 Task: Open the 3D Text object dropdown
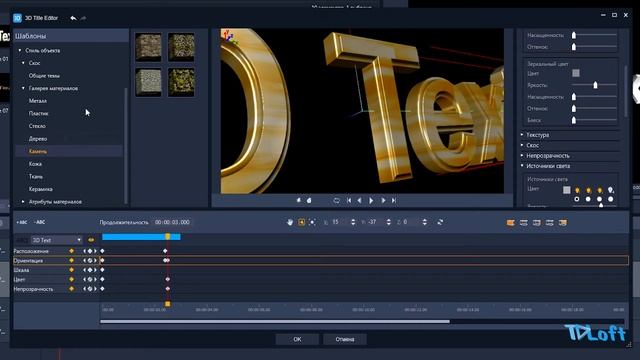click(x=57, y=240)
